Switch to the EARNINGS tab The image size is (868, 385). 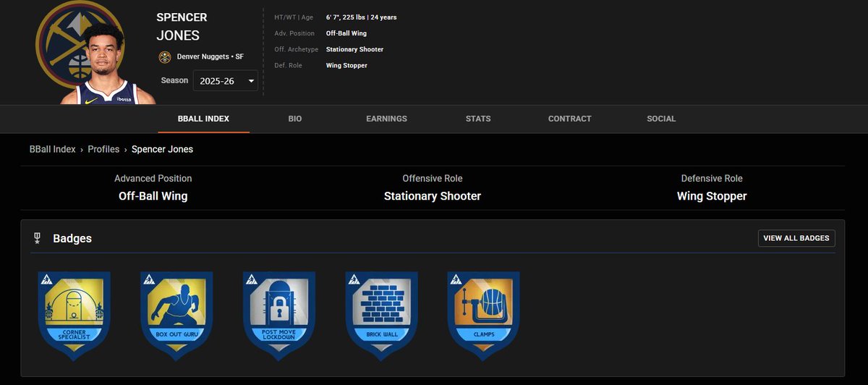tap(386, 119)
